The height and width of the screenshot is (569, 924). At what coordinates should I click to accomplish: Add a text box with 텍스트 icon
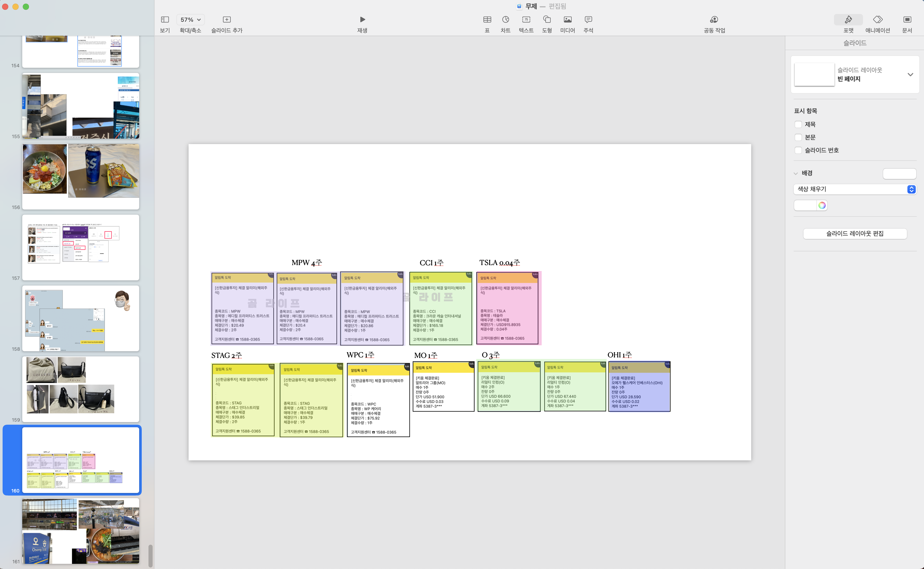tap(526, 20)
